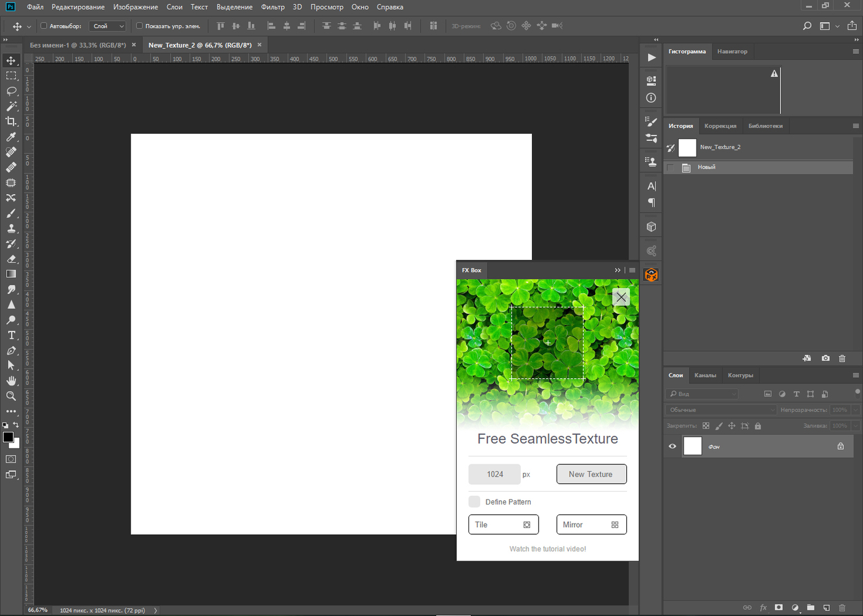Screen dimensions: 863x616
Task: Open the Info panel icon
Action: click(x=652, y=98)
